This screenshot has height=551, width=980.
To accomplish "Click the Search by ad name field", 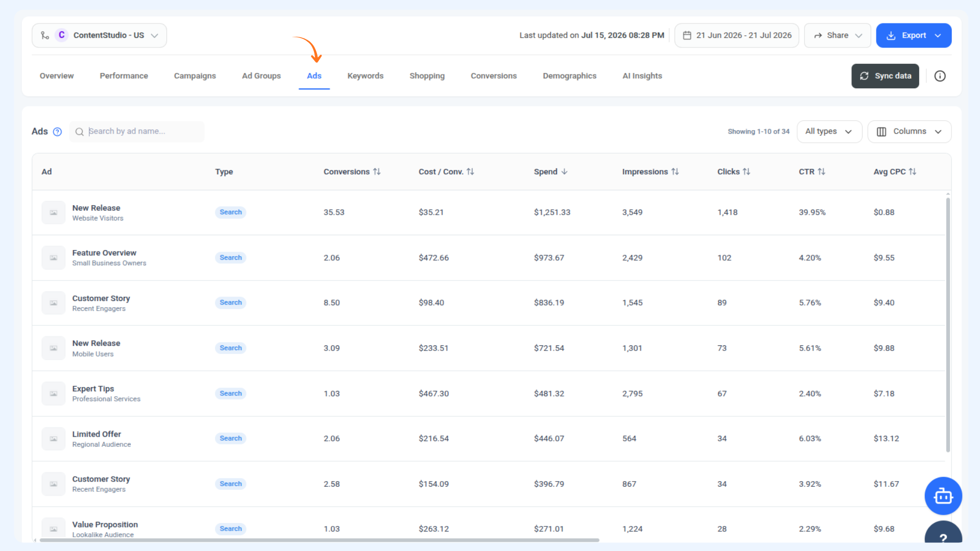I will tap(137, 132).
